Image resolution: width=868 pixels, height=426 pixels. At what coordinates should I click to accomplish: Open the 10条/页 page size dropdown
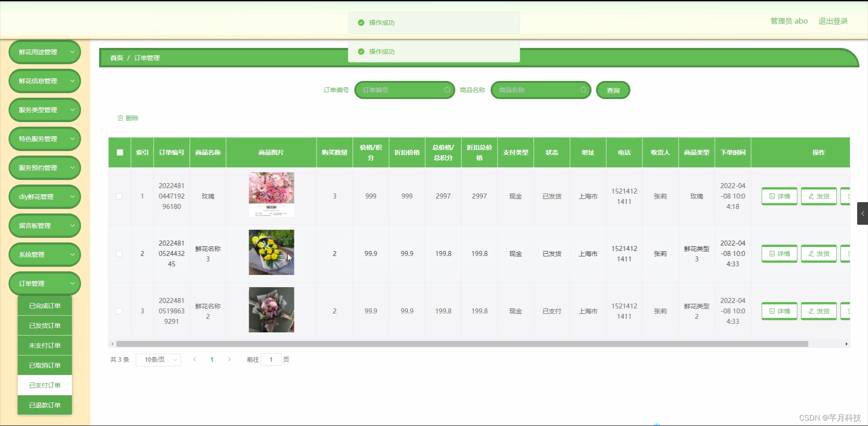pyautogui.click(x=158, y=360)
